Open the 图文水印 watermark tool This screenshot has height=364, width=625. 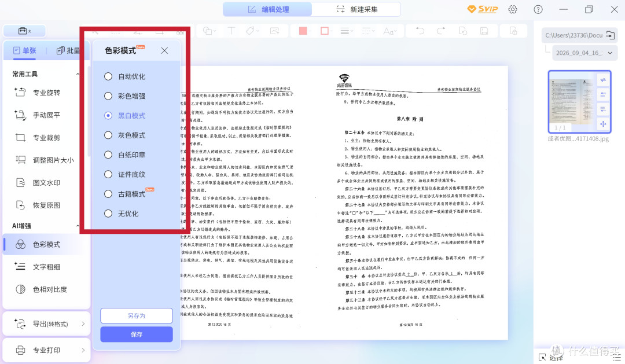[38, 183]
